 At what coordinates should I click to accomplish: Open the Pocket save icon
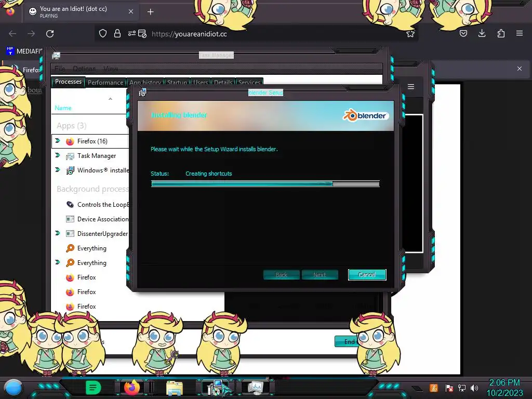463,33
